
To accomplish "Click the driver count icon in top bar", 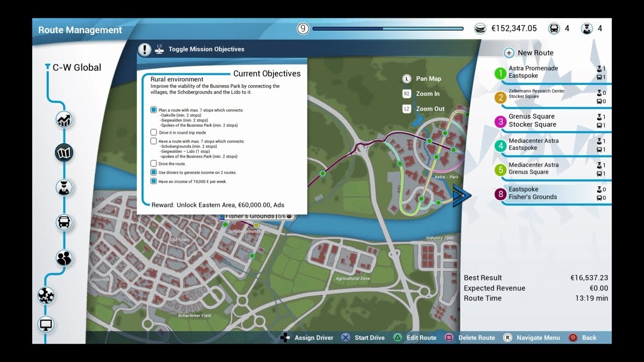I will [x=587, y=29].
